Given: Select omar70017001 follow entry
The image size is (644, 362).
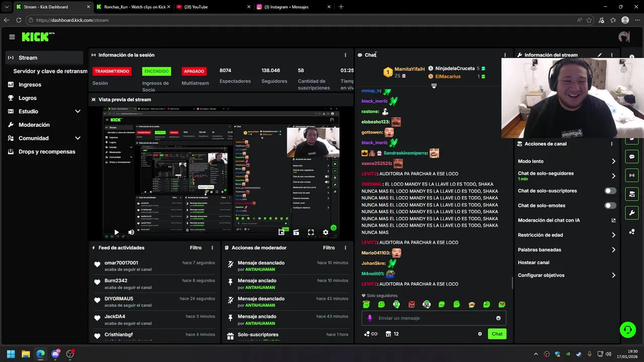Looking at the screenshot, I should 154,266.
